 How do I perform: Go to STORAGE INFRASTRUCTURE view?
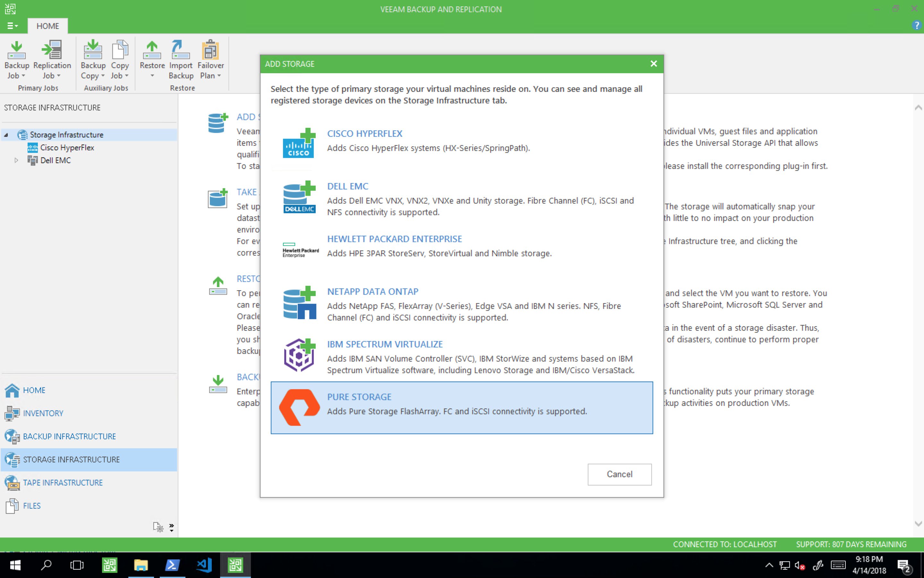(89, 460)
